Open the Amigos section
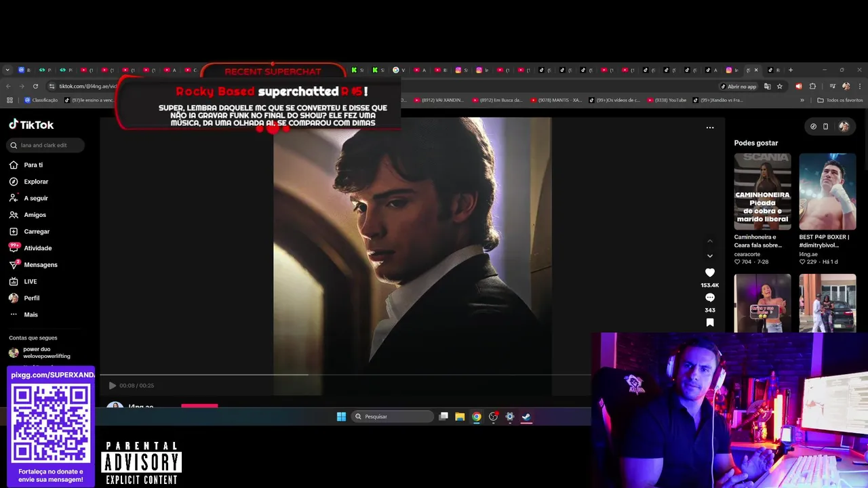Viewport: 868px width, 488px height. pos(28,215)
